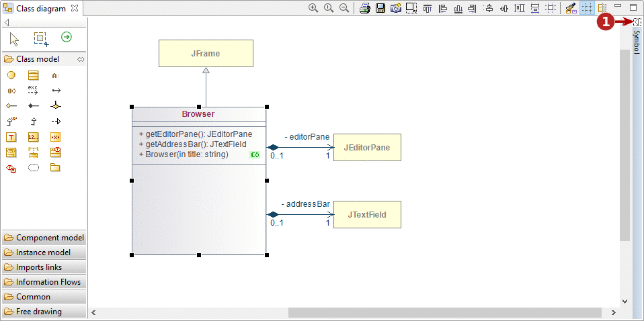644x321 pixels.
Task: Toggle the page layout button right of the grid
Action: click(x=602, y=8)
